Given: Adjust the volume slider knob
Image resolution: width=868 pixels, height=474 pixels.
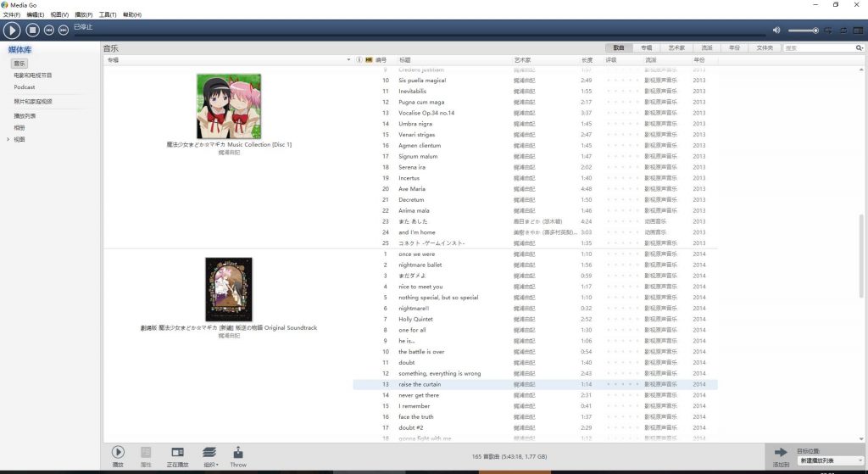Looking at the screenshot, I should tap(815, 31).
